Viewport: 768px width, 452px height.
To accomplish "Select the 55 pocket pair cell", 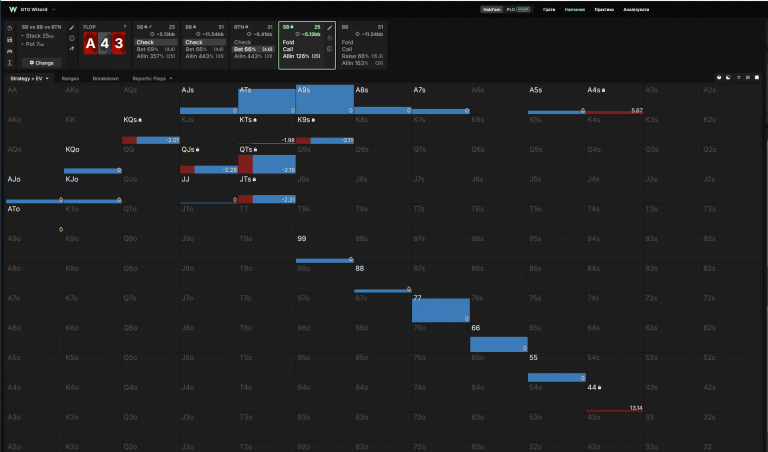I will (557, 368).
